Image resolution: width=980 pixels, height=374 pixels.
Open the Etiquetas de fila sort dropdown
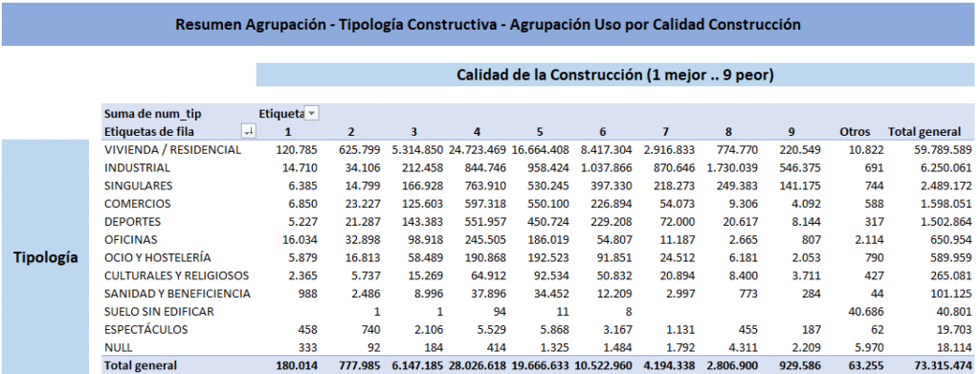coord(248,131)
